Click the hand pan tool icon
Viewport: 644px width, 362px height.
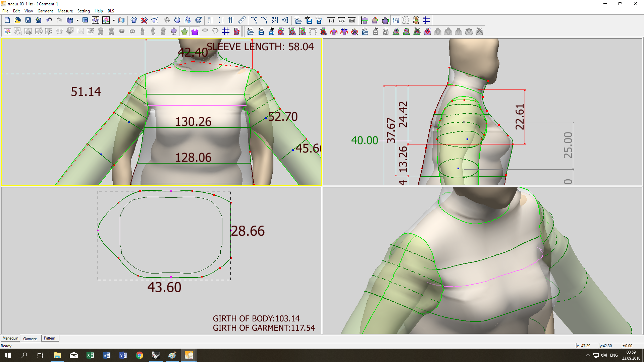[x=177, y=20]
